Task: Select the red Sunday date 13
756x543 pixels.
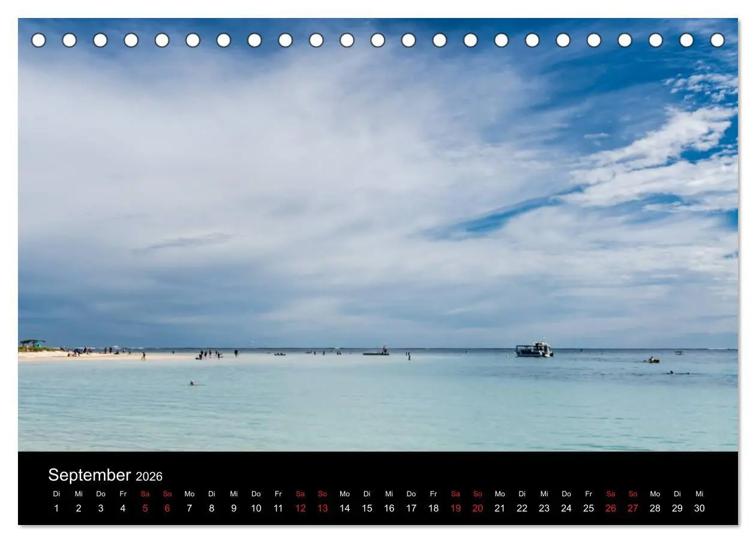Action: (x=323, y=508)
